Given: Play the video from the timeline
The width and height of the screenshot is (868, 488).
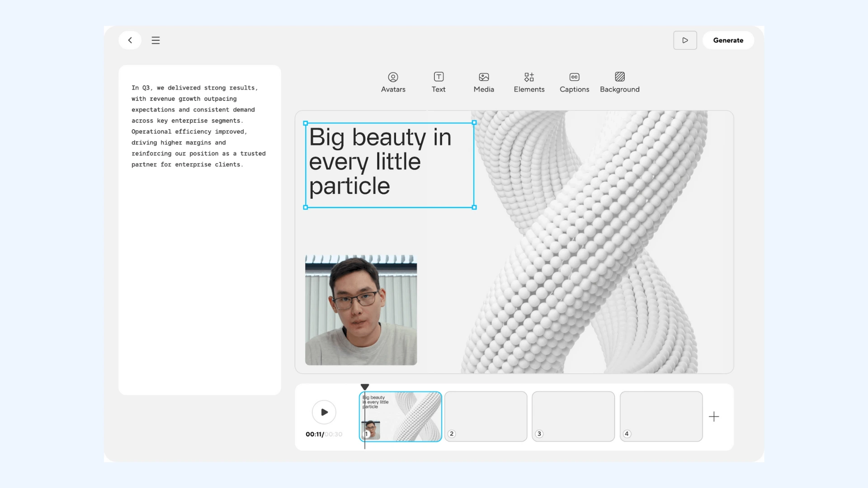Looking at the screenshot, I should [x=324, y=412].
